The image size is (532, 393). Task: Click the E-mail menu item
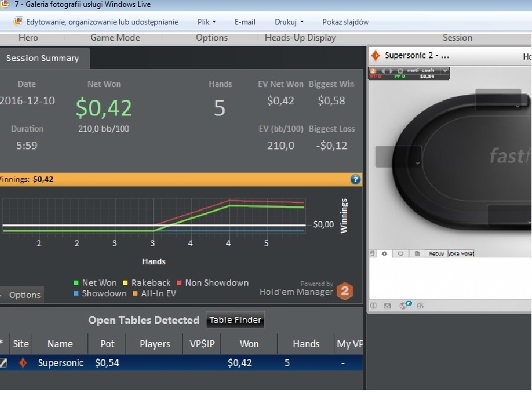tap(245, 22)
